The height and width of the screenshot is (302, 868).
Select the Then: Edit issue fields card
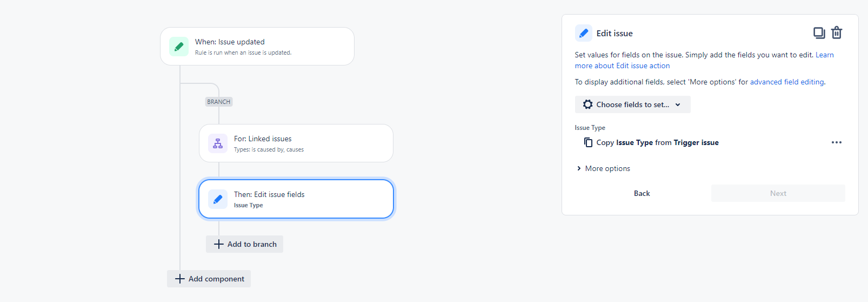(x=296, y=199)
